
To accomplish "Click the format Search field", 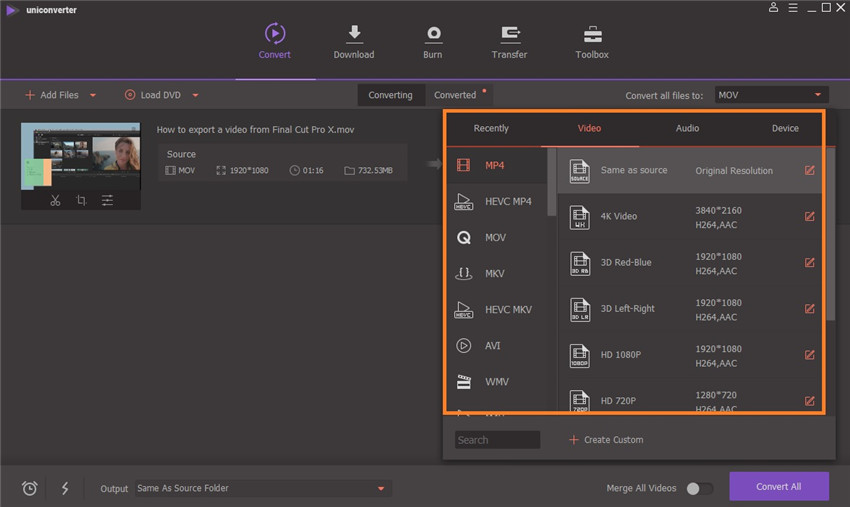I will coord(497,440).
